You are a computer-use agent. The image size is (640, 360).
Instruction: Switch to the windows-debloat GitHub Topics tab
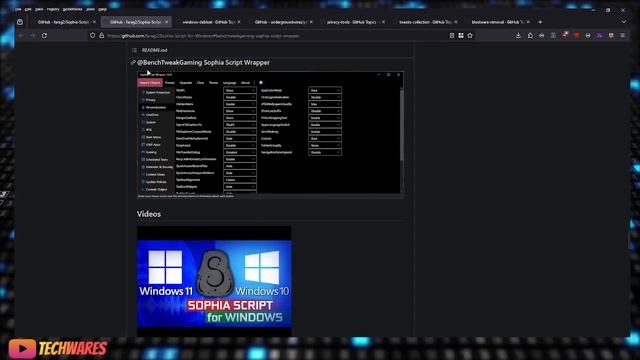pyautogui.click(x=209, y=22)
